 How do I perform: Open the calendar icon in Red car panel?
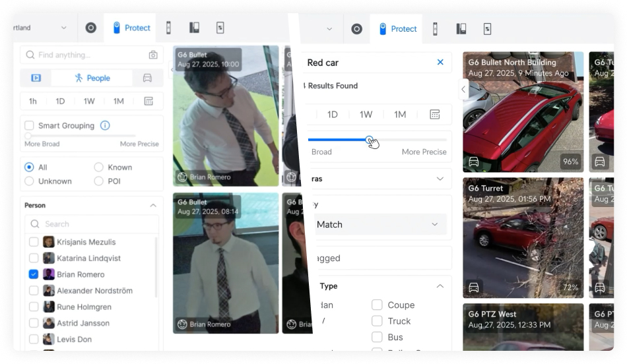pos(434,115)
